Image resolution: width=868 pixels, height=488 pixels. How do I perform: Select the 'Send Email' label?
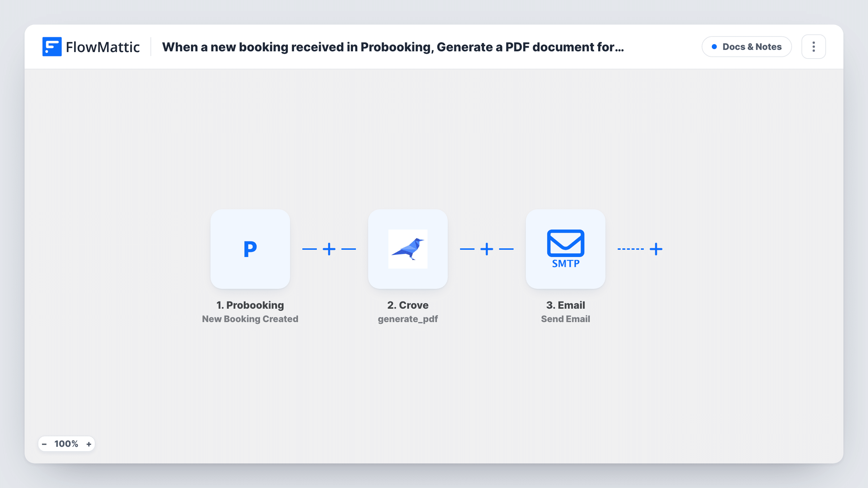tap(566, 319)
